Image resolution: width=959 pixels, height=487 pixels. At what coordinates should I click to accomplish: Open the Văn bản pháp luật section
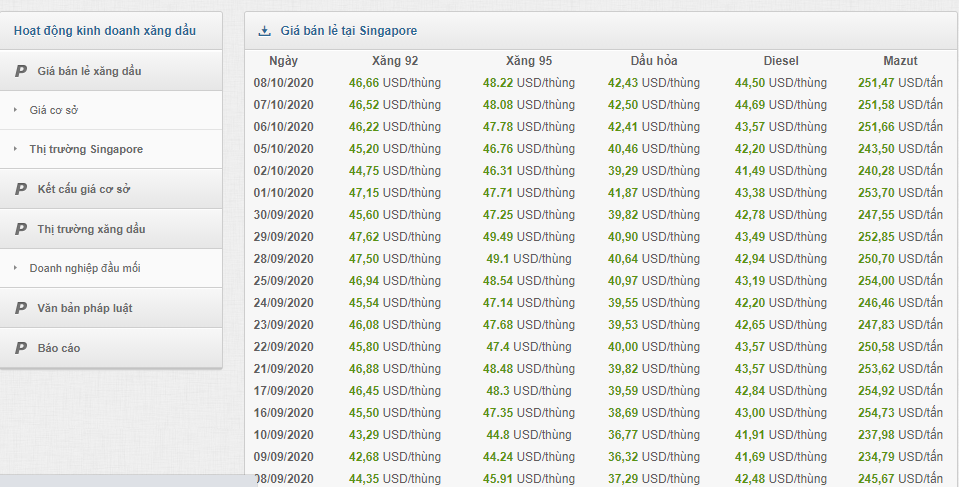pyautogui.click(x=84, y=308)
